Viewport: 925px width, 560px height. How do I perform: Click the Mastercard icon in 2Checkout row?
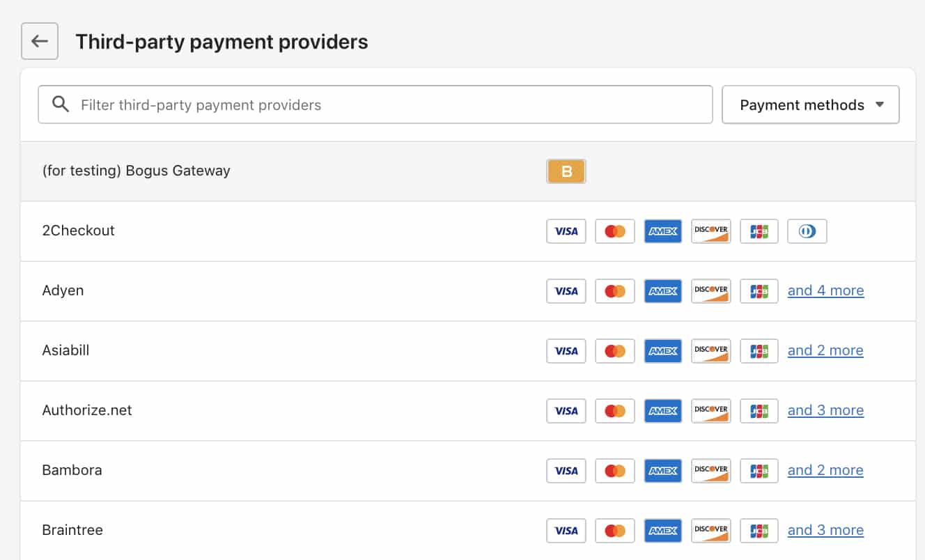pyautogui.click(x=615, y=231)
